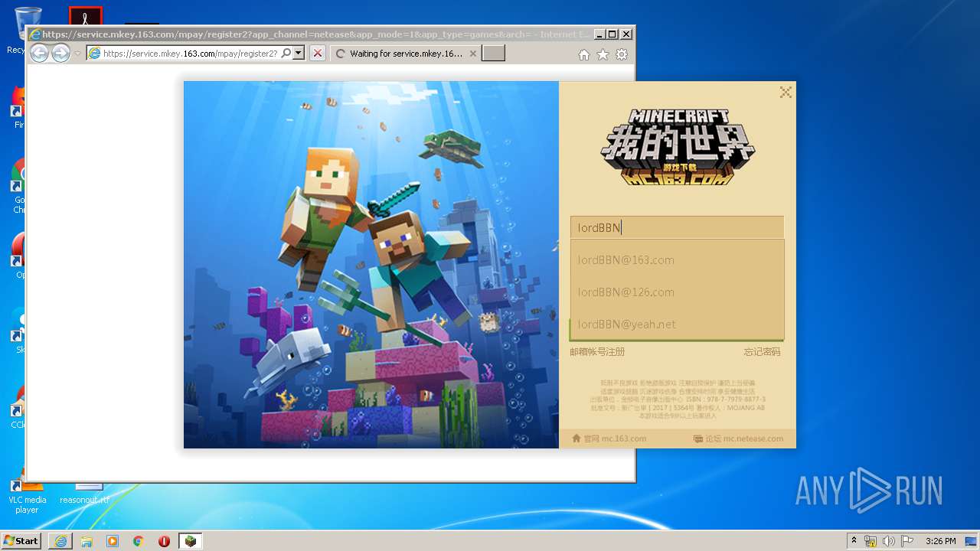980x551 pixels.
Task: Open the Internet Explorer Tools gear
Action: pos(622,54)
